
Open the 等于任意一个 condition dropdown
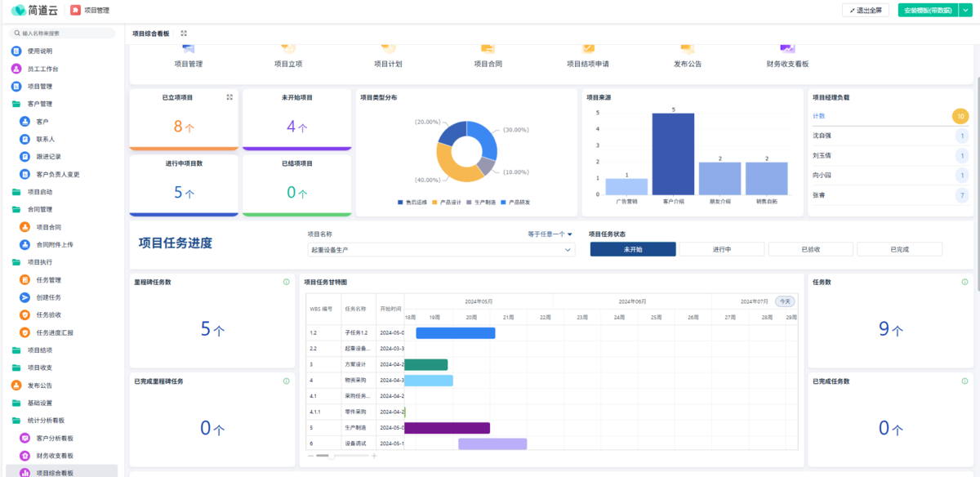click(x=550, y=234)
